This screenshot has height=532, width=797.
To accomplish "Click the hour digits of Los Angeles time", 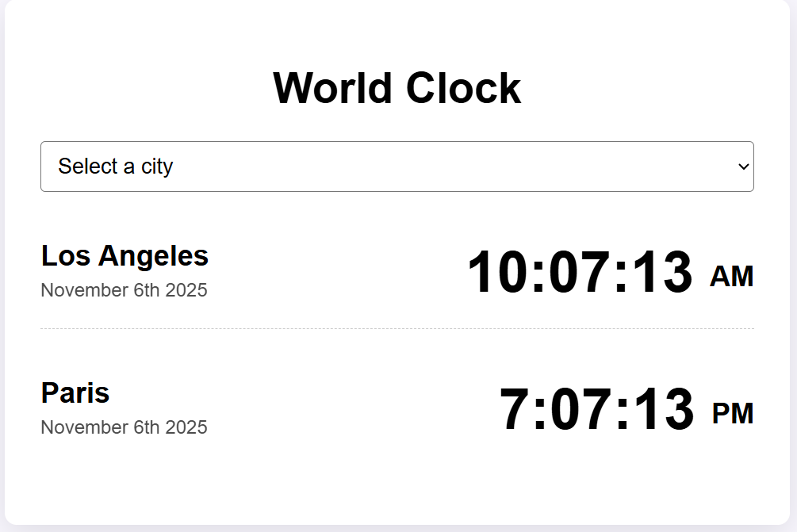I will 496,274.
